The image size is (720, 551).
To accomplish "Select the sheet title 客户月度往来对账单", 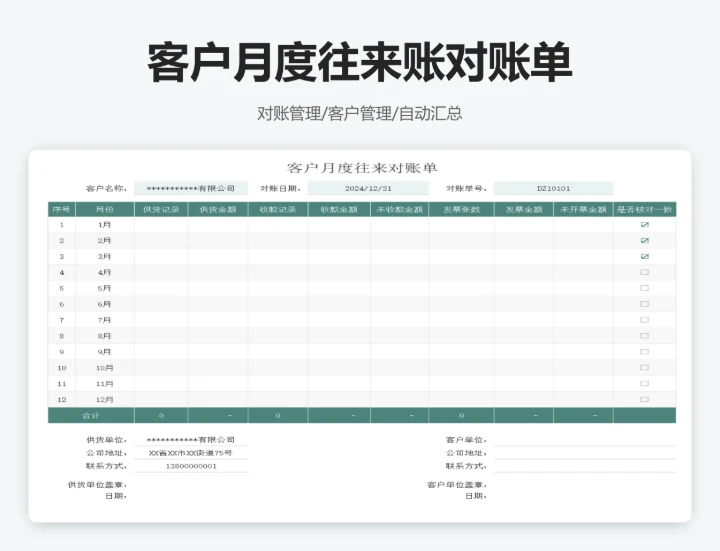I will point(362,168).
